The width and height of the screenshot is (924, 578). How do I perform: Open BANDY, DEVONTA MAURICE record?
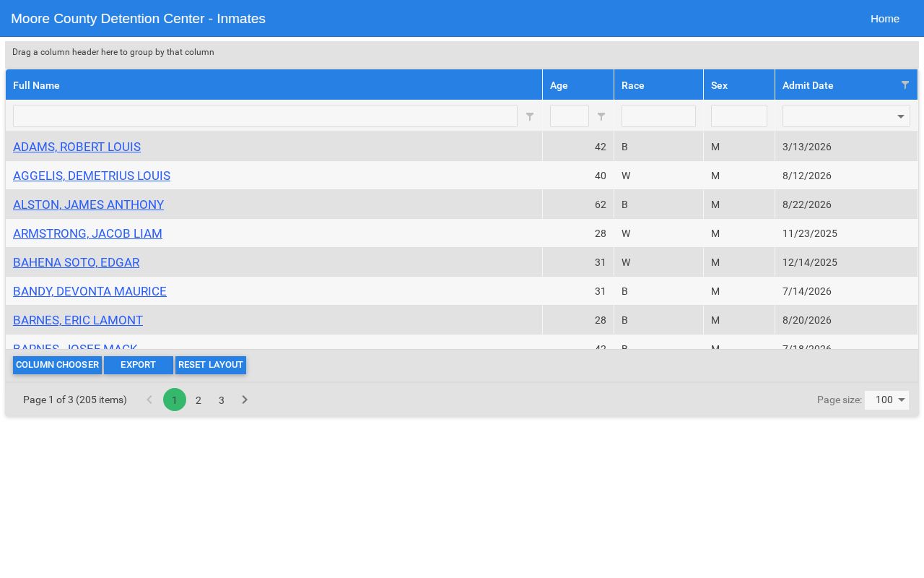[90, 291]
